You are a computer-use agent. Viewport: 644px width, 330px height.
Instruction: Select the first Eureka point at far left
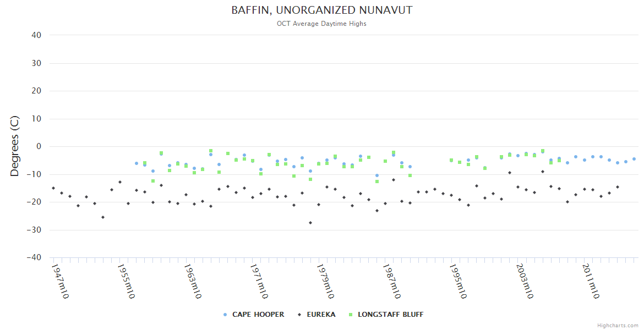click(x=53, y=188)
